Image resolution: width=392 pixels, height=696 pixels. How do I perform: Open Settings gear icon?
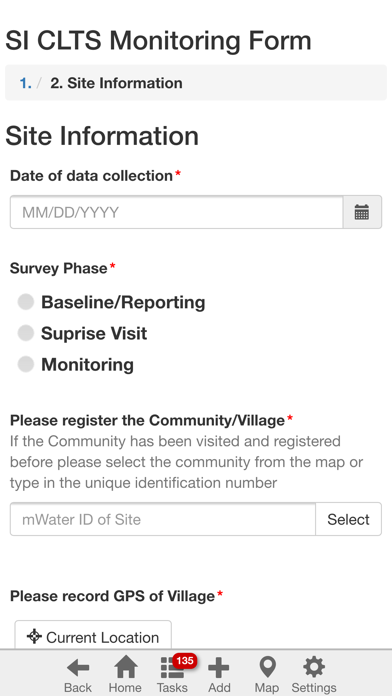pos(314,667)
